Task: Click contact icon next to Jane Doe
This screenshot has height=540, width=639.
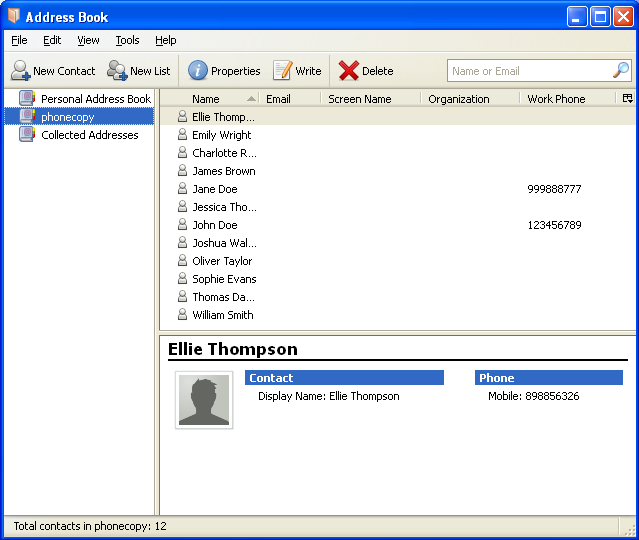Action: (183, 188)
